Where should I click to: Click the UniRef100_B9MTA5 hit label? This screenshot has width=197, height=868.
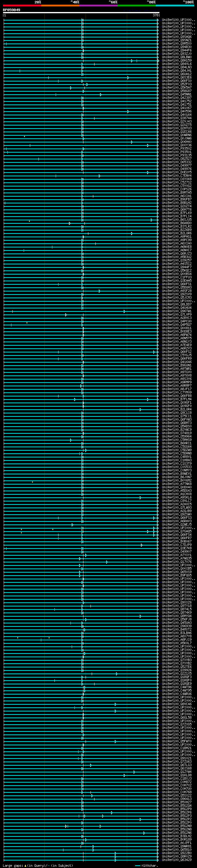click(176, 192)
